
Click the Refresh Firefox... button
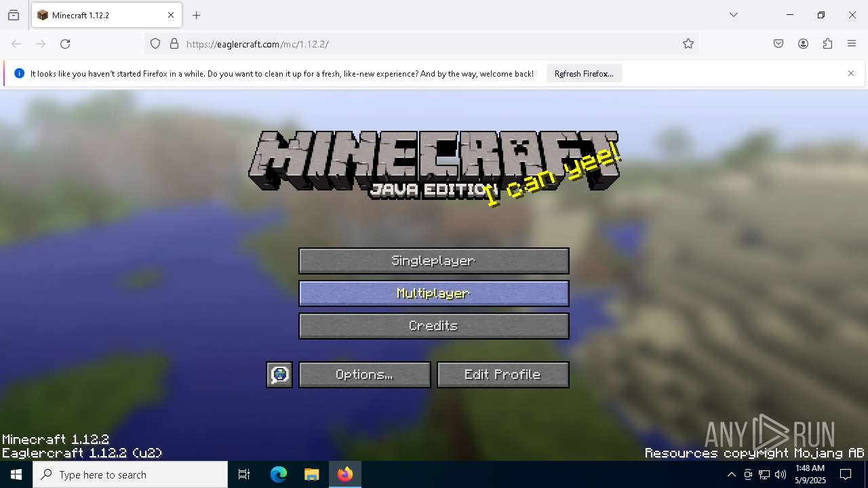tap(584, 74)
